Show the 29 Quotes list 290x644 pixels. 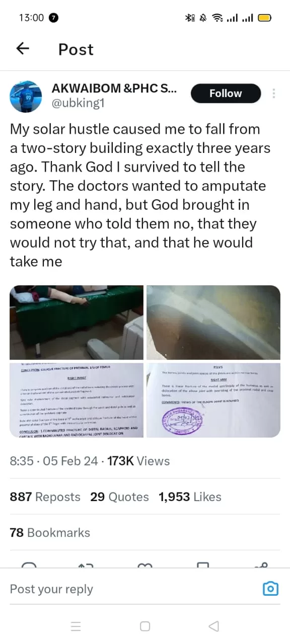(119, 497)
